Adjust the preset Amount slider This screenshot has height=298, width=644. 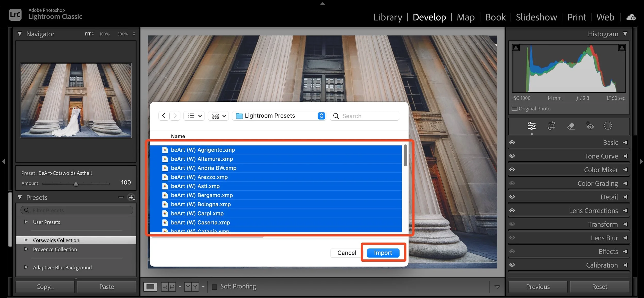click(x=76, y=184)
